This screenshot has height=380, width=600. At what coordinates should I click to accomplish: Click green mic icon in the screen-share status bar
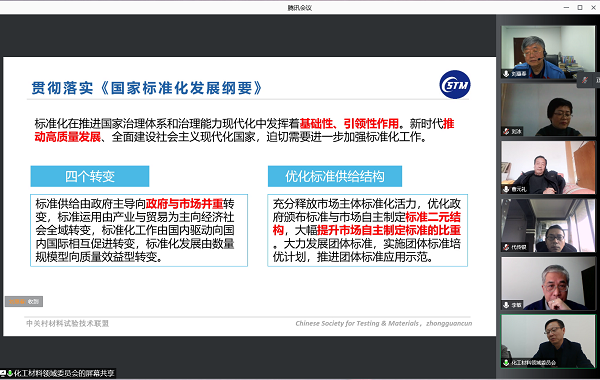(x=10, y=373)
